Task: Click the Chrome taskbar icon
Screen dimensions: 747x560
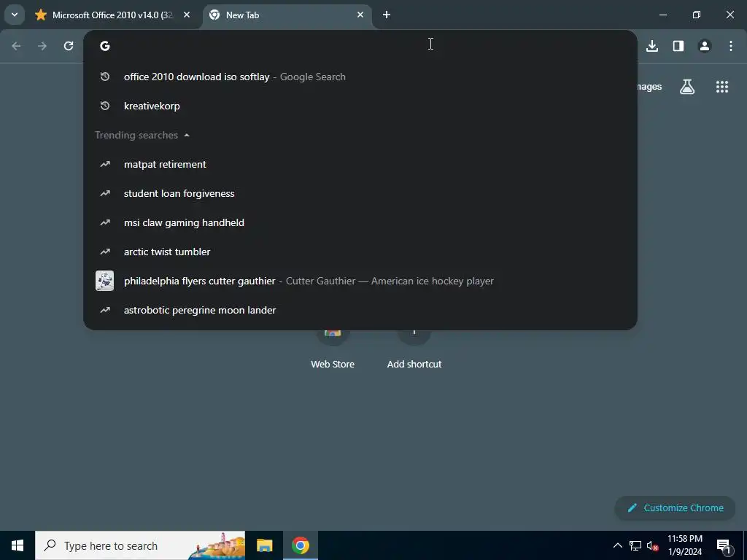Action: 301,545
